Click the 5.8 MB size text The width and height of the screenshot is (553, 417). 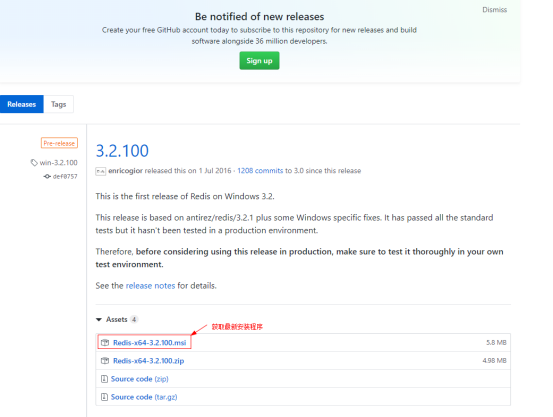496,343
